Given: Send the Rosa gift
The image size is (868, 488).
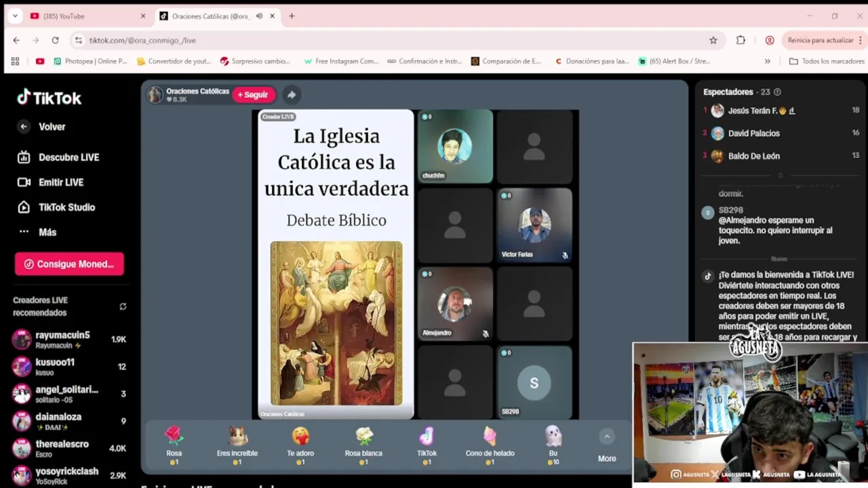Looking at the screenshot, I should point(174,445).
